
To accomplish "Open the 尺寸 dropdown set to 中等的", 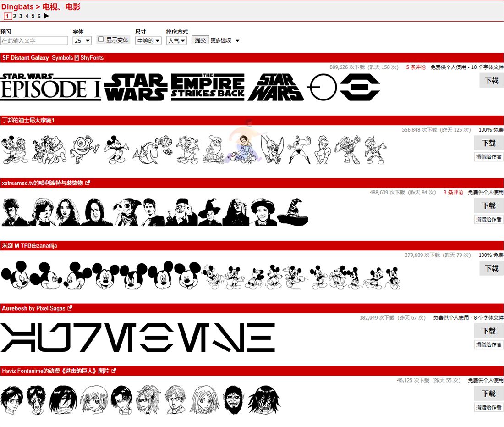I will (148, 40).
